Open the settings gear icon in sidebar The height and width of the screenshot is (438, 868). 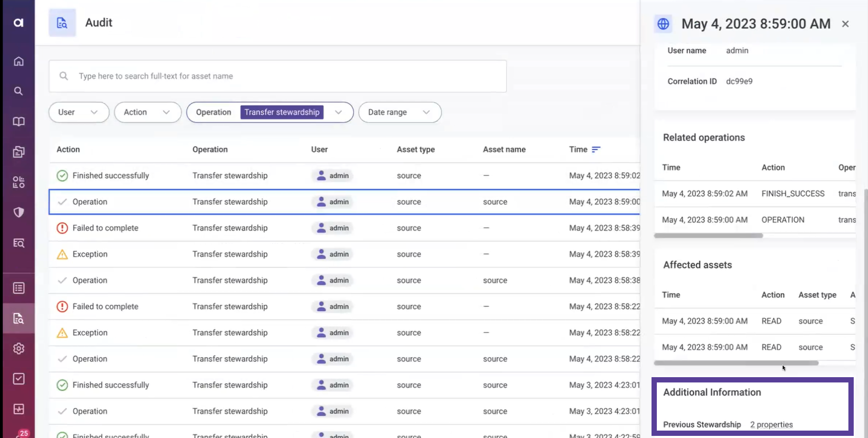(x=19, y=349)
